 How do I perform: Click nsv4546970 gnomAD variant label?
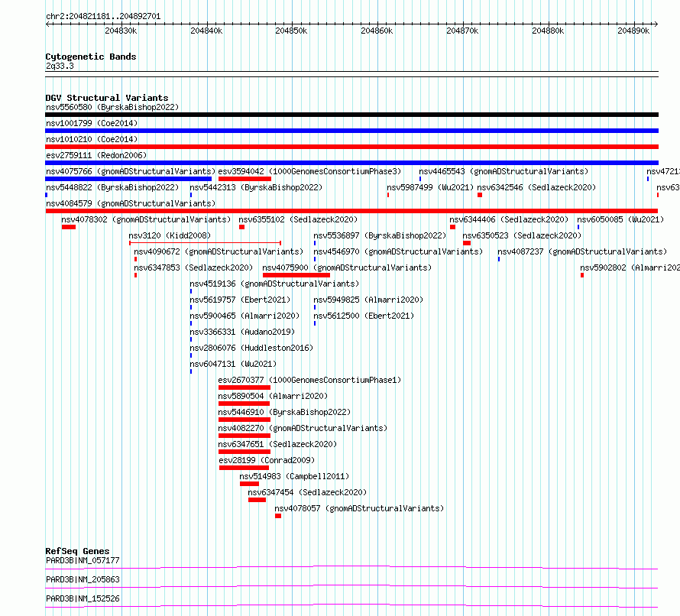pos(398,251)
